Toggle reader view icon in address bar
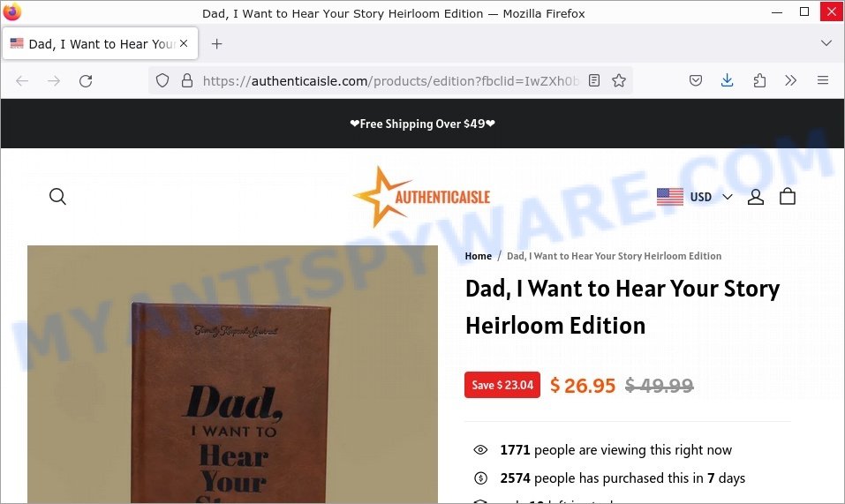The image size is (845, 504). click(x=594, y=81)
